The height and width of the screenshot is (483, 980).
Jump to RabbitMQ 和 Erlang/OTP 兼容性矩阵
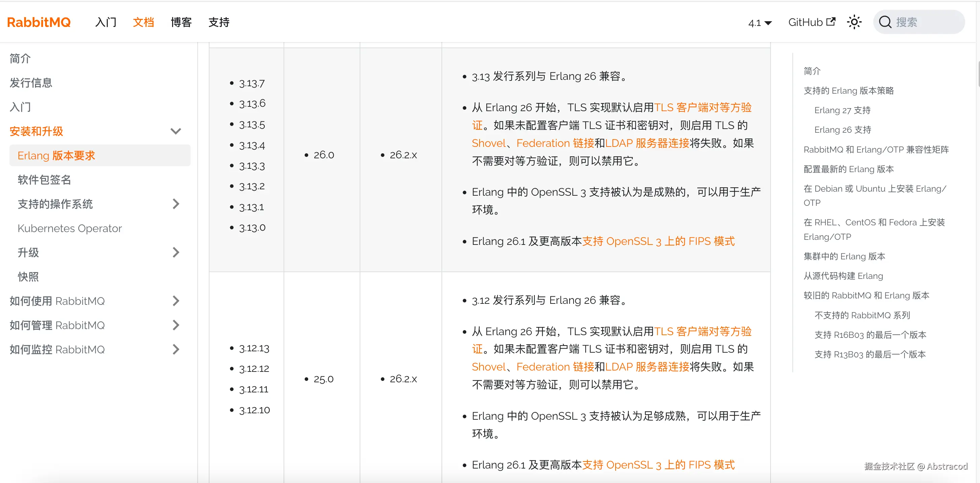click(x=876, y=149)
